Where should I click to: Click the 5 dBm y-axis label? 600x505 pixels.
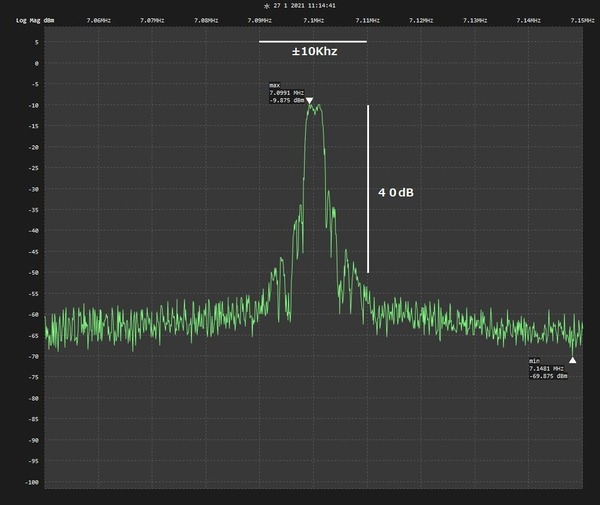pos(37,42)
